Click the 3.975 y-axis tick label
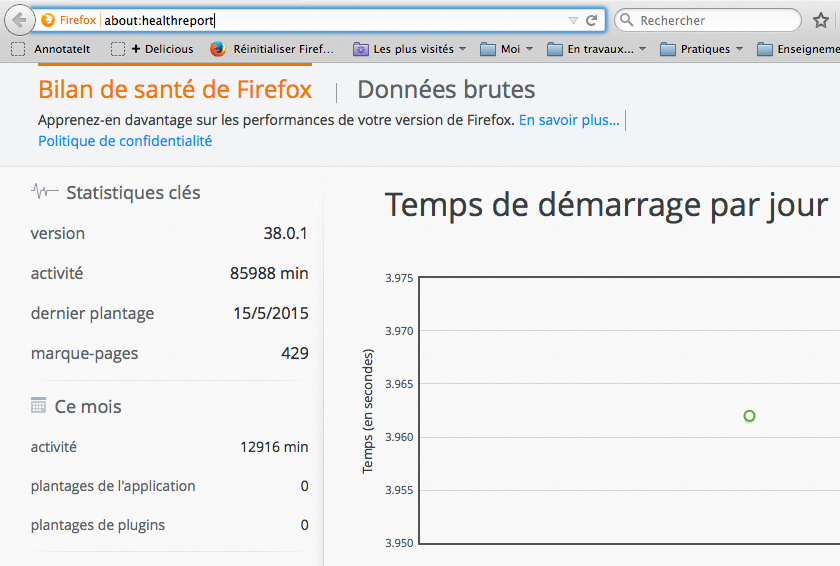The height and width of the screenshot is (566, 840). tap(399, 278)
